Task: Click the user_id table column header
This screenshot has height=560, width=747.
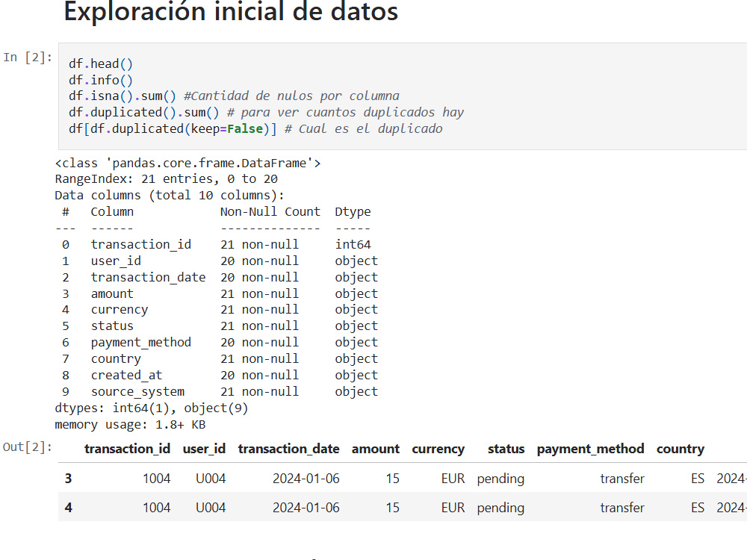Action: point(204,449)
